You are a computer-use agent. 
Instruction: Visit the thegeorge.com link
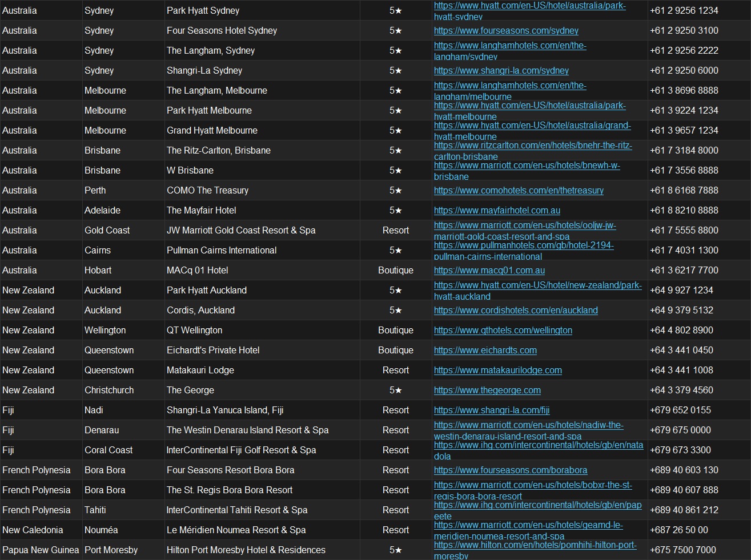pyautogui.click(x=487, y=390)
